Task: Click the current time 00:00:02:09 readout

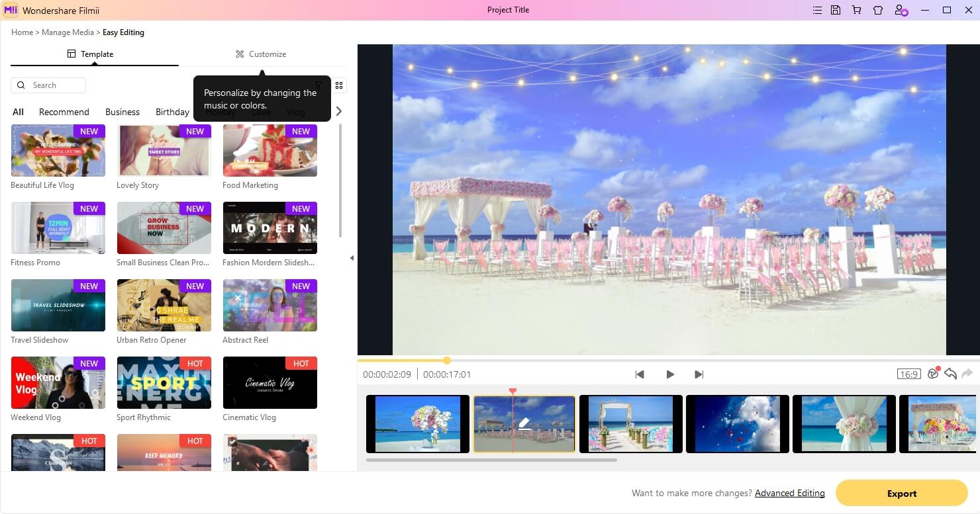Action: click(387, 374)
